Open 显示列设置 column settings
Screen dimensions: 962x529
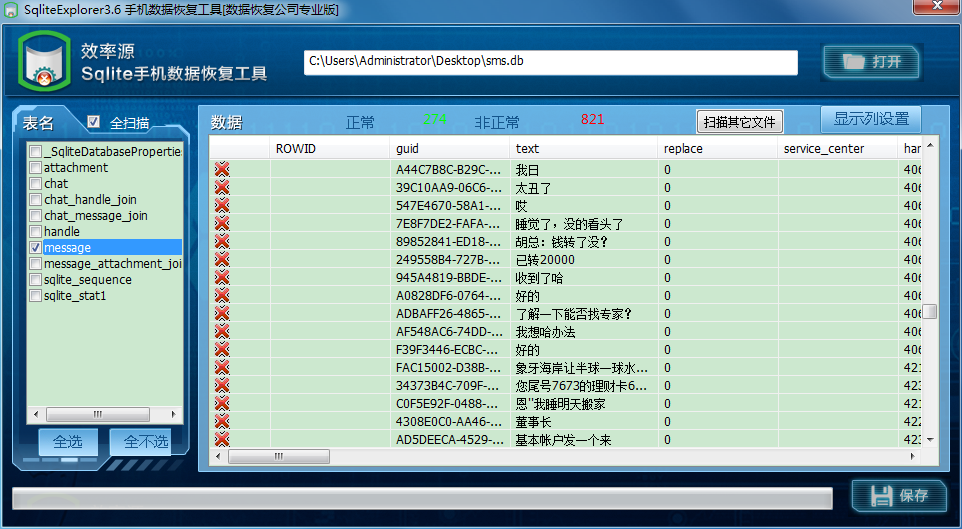click(871, 119)
